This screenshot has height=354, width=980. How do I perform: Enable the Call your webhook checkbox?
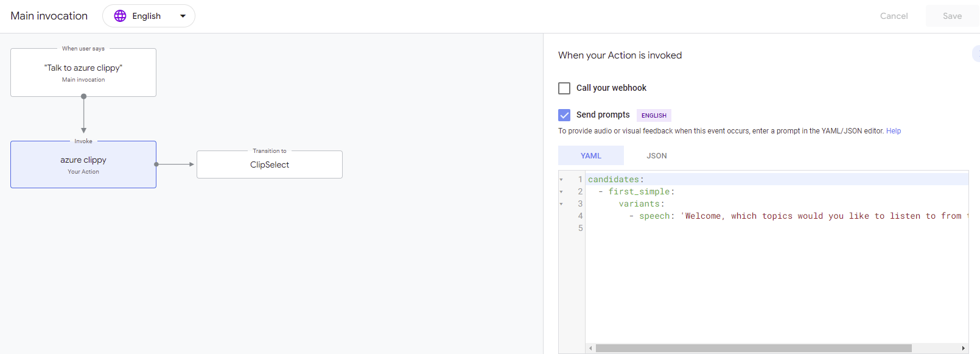564,88
